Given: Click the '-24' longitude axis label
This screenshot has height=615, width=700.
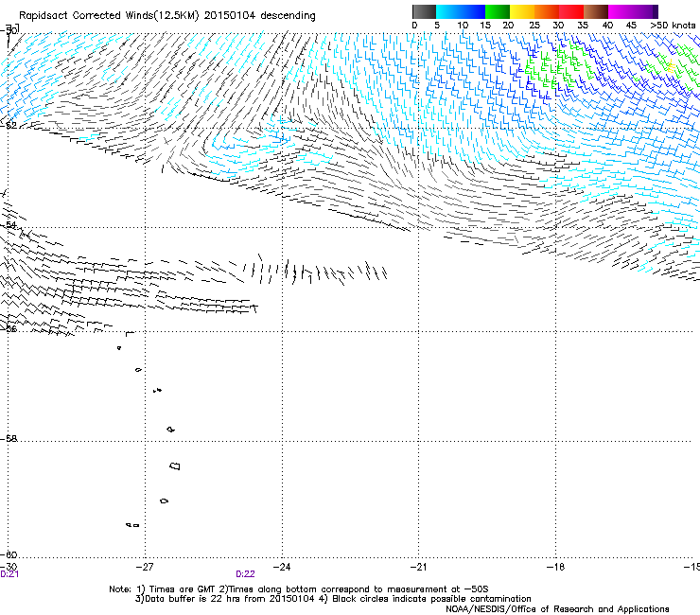Looking at the screenshot, I should click(x=282, y=567).
